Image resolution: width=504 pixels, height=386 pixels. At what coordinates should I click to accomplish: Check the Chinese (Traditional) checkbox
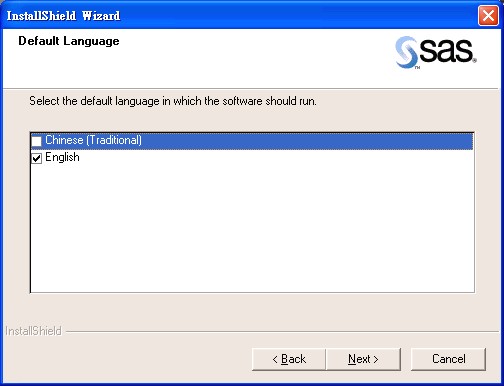click(37, 141)
